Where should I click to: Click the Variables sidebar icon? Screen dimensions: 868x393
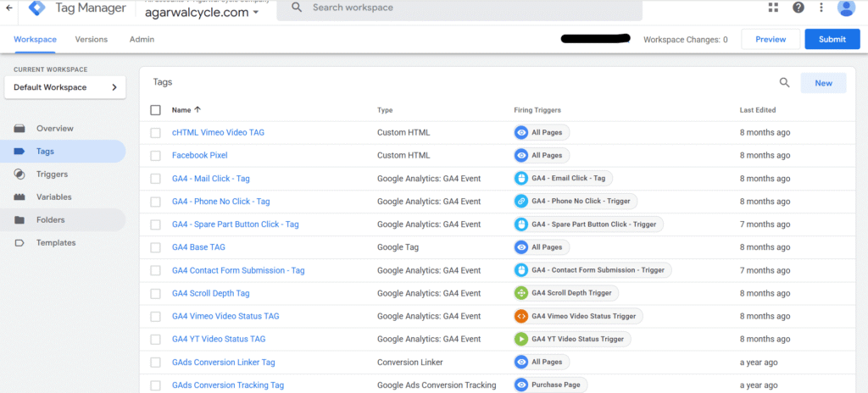coord(20,197)
